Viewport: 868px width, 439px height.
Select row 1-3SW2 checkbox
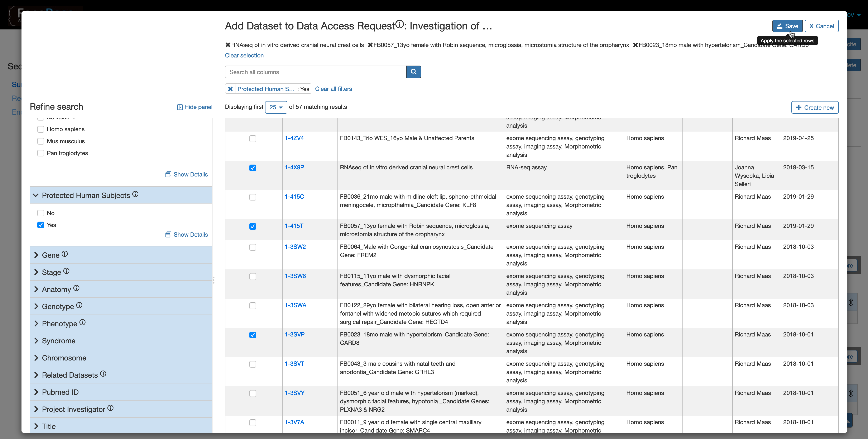253,247
